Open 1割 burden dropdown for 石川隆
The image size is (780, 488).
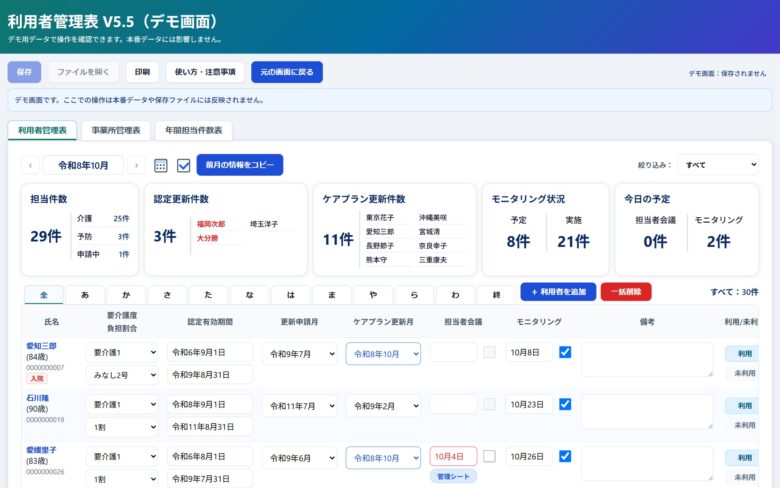[x=122, y=427]
